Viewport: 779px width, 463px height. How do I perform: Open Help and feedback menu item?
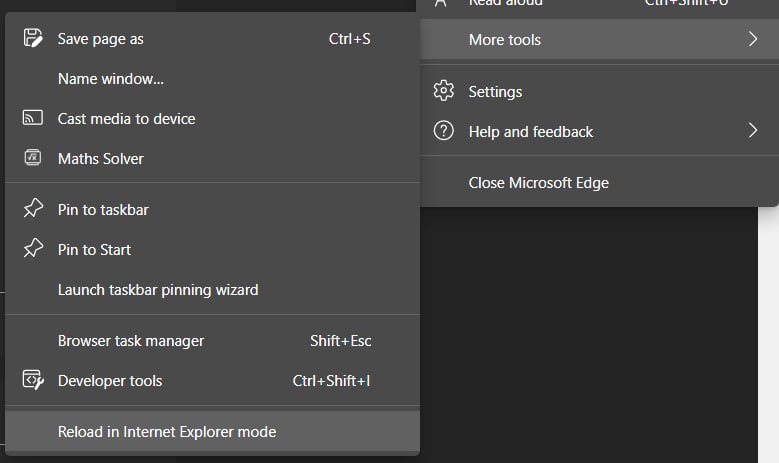(x=599, y=132)
